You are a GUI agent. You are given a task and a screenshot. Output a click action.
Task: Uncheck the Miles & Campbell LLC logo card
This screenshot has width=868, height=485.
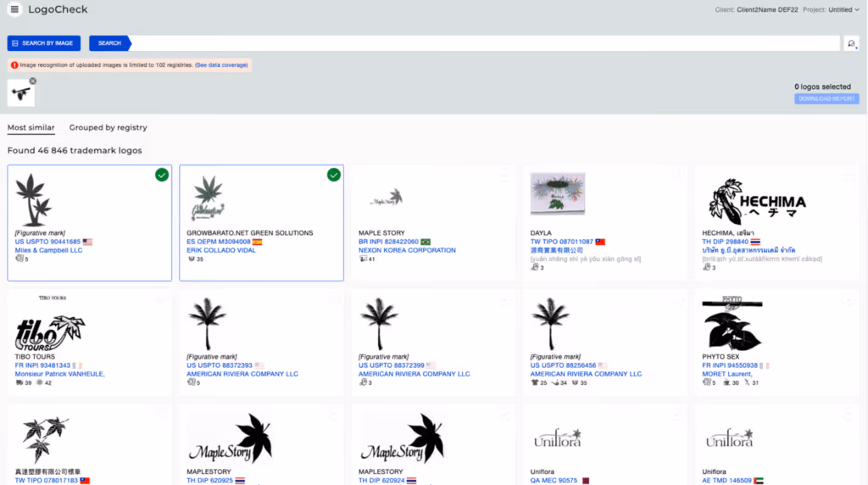[162, 175]
